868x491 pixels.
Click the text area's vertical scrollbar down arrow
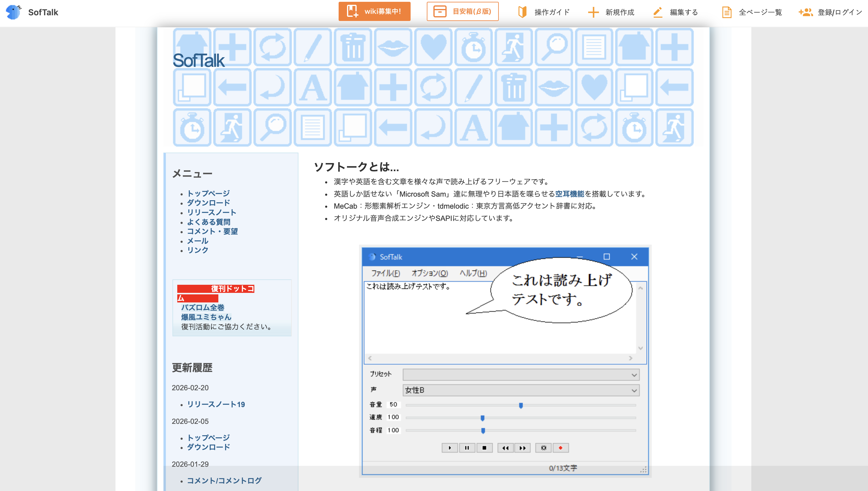(641, 348)
